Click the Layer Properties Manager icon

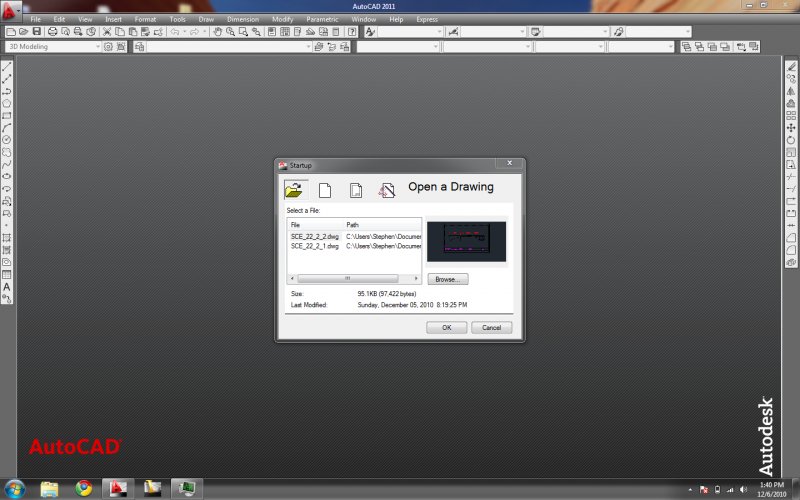point(140,47)
